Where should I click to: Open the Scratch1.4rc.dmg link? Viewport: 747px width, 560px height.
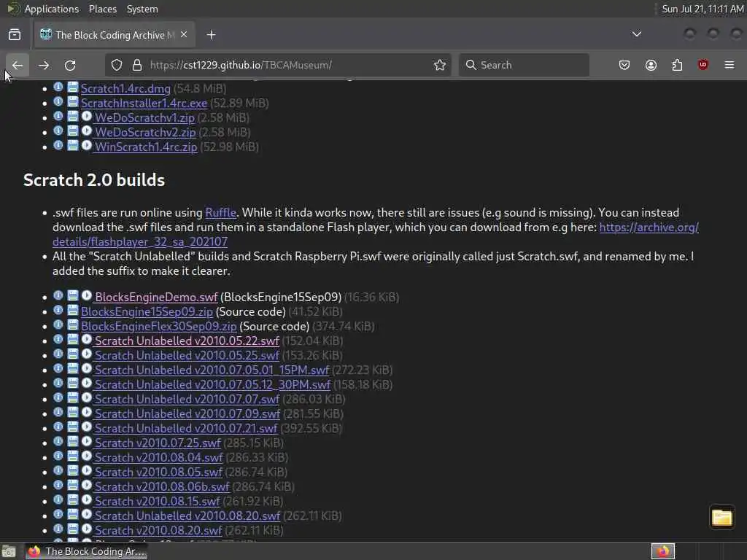(x=125, y=88)
